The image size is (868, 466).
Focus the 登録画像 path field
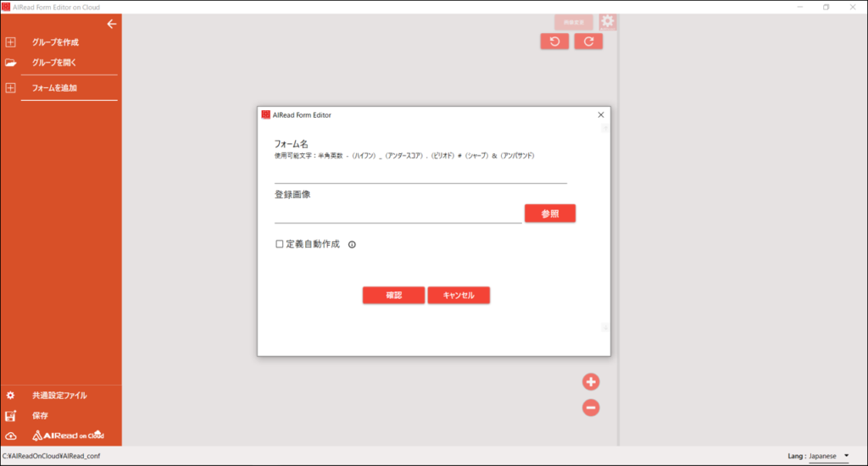pos(398,214)
